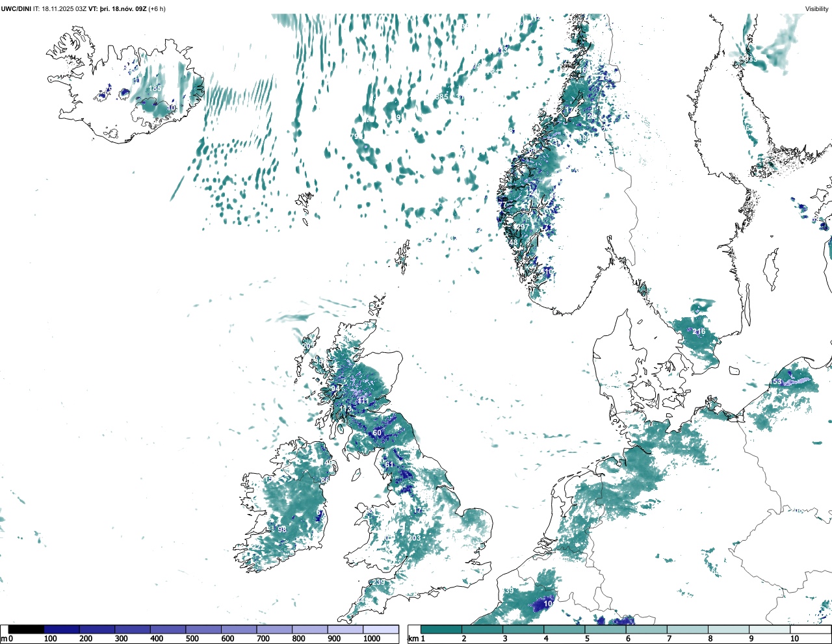Select the '94' value in western Scotland
Screen dimensions: 832x644
pyautogui.click(x=335, y=388)
